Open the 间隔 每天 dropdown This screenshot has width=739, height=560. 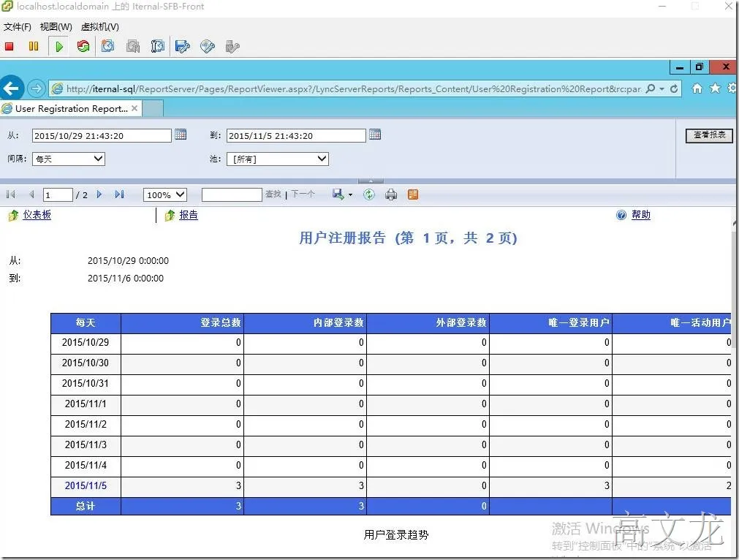click(68, 159)
